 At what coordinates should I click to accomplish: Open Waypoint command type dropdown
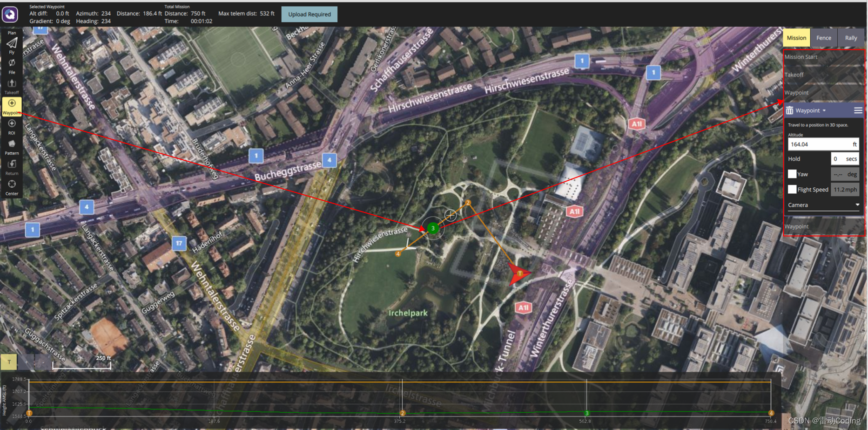(x=810, y=110)
